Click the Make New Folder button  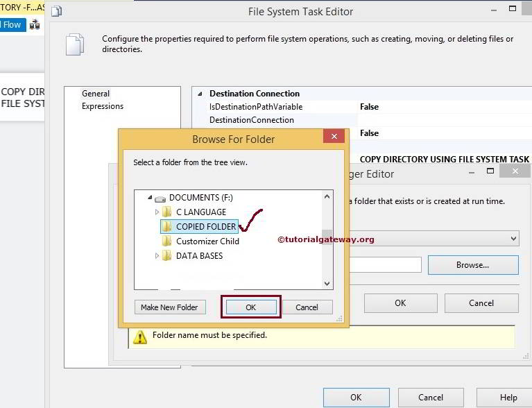pyautogui.click(x=170, y=307)
